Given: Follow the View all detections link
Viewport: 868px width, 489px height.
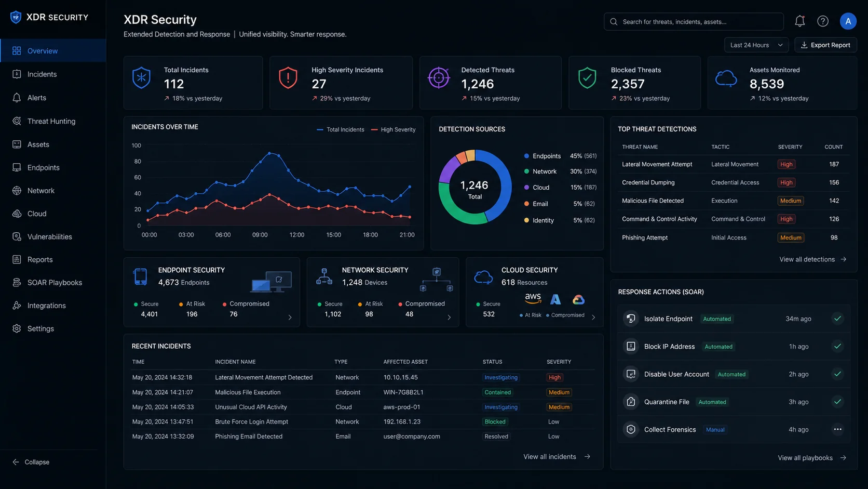Looking at the screenshot, I should (812, 259).
